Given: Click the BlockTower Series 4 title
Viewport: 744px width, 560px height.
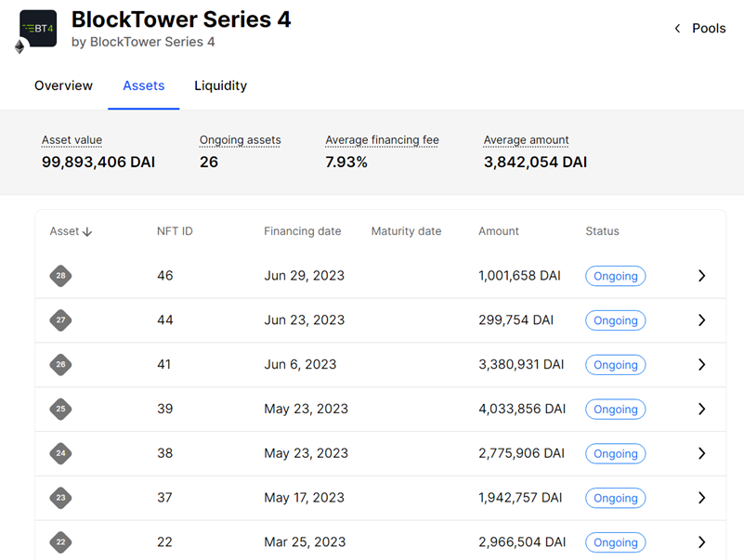Looking at the screenshot, I should (x=181, y=20).
